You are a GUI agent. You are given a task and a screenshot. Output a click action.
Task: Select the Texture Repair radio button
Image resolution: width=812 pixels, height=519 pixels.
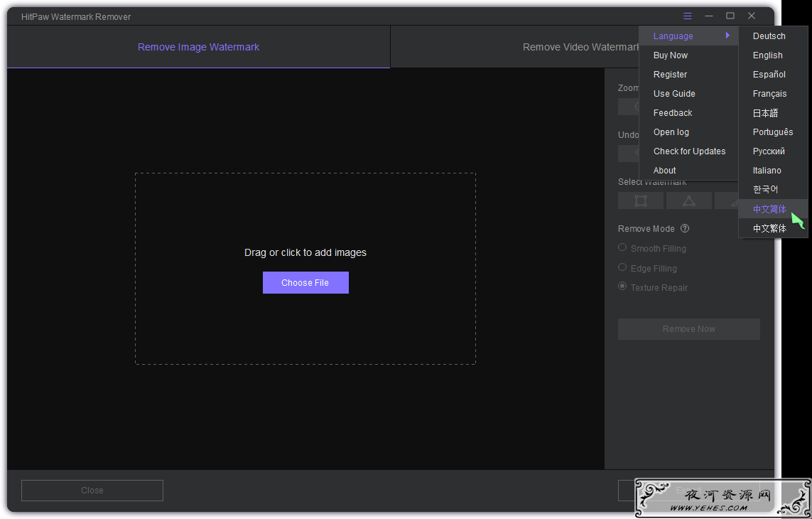point(622,287)
